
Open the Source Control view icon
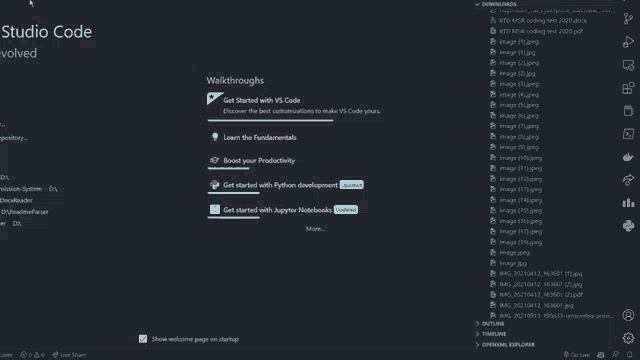coord(628,19)
